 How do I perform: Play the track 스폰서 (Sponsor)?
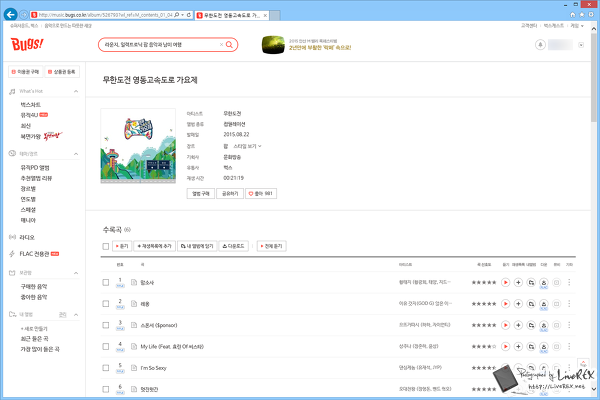505,325
